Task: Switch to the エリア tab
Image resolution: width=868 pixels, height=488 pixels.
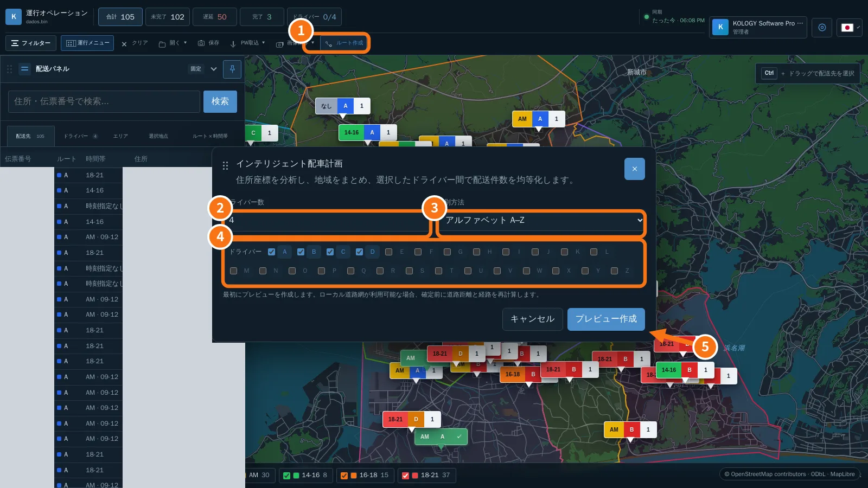Action: 120,136
